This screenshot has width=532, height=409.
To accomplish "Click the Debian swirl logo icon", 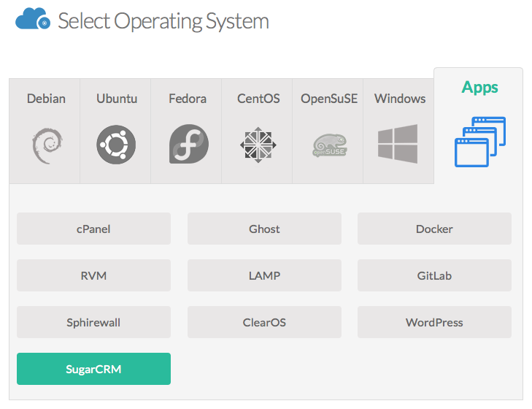I will tap(47, 145).
